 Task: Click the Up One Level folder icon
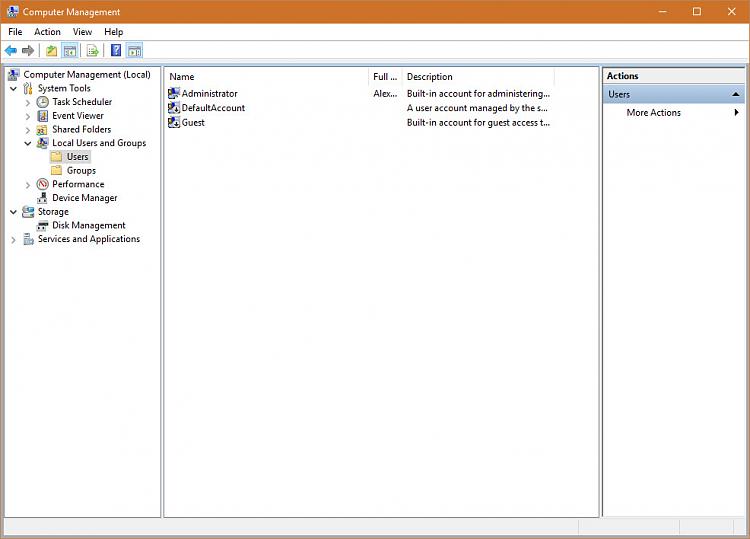click(52, 50)
